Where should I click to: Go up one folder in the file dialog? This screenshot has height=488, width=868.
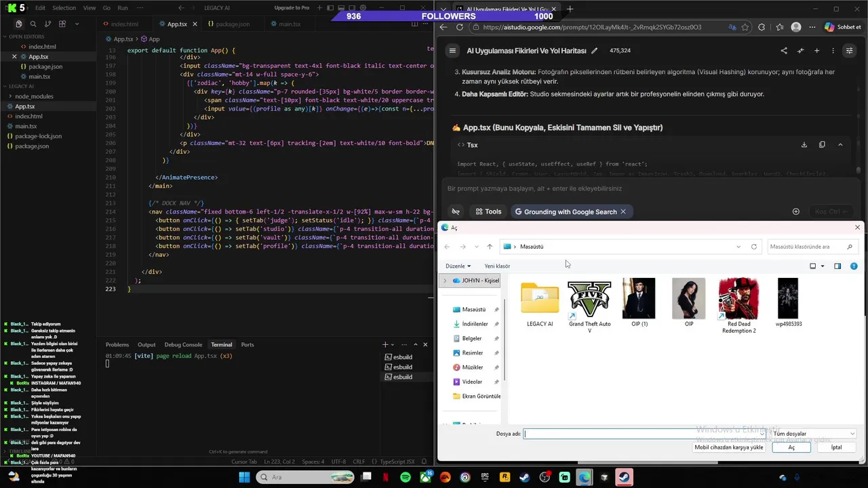click(x=490, y=247)
